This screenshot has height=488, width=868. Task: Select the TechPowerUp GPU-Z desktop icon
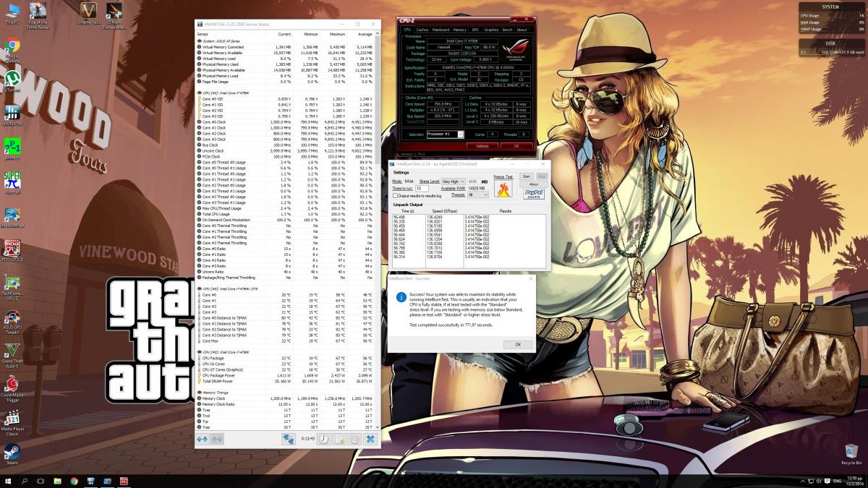click(x=12, y=288)
